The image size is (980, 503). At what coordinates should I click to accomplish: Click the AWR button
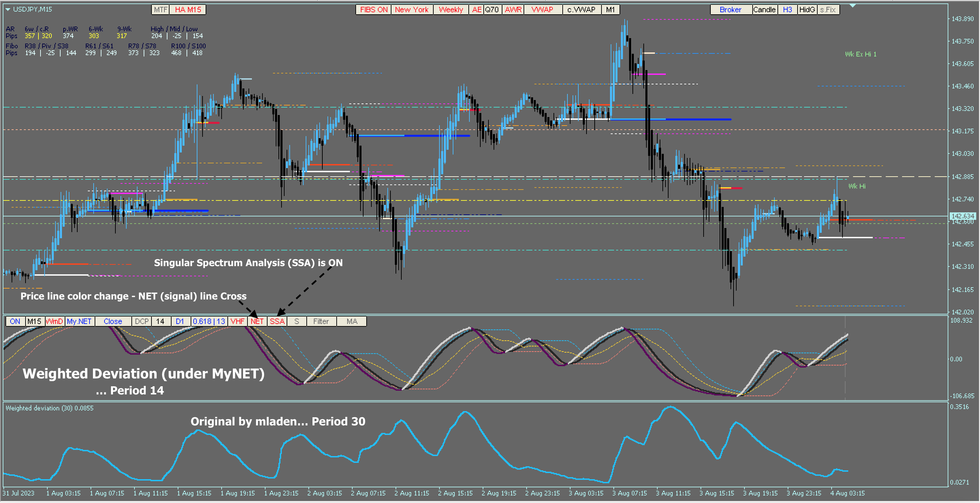point(513,10)
